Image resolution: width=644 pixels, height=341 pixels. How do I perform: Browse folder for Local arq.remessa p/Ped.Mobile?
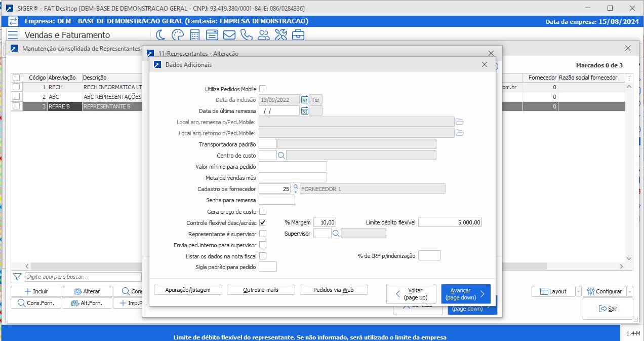460,122
